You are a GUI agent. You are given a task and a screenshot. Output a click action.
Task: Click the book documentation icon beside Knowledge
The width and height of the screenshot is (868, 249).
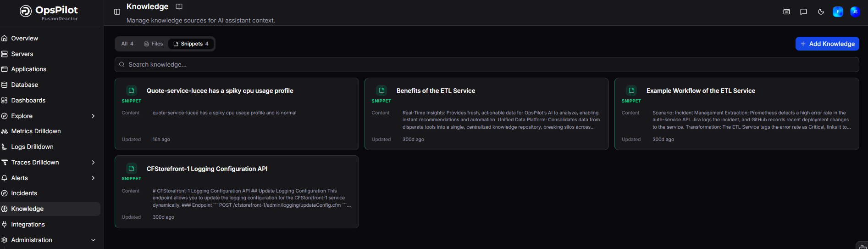[179, 6]
